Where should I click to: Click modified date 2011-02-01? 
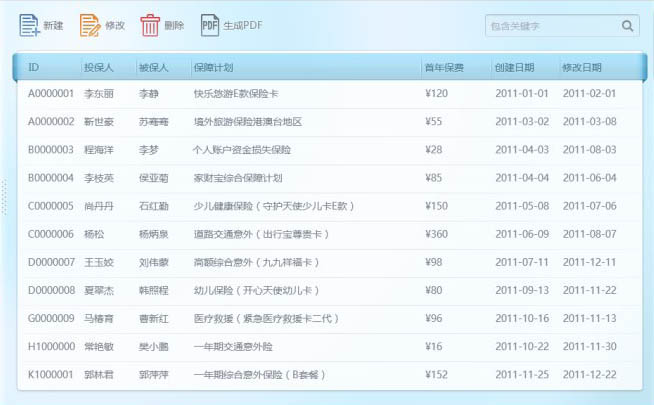pyautogui.click(x=589, y=93)
